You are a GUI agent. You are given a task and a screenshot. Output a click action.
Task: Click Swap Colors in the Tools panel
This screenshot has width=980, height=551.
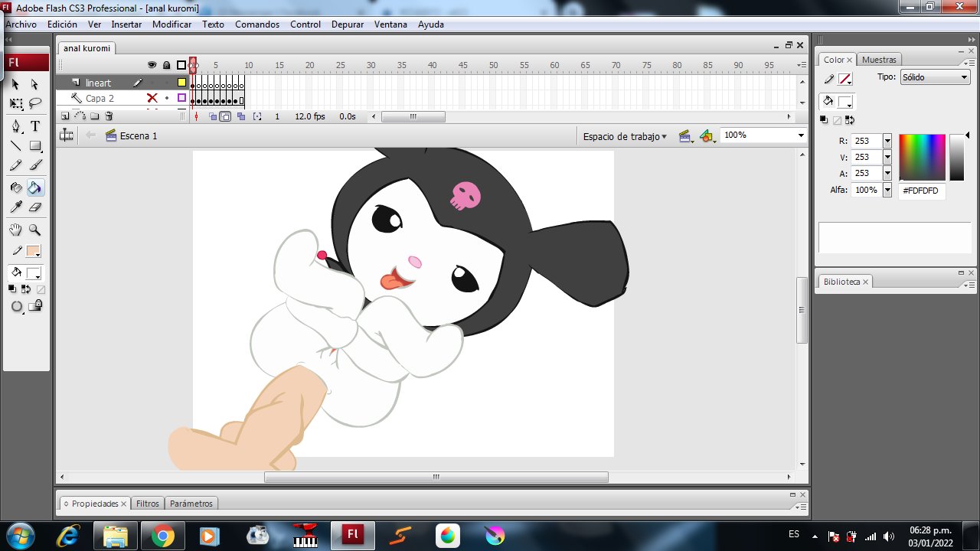pyautogui.click(x=26, y=289)
